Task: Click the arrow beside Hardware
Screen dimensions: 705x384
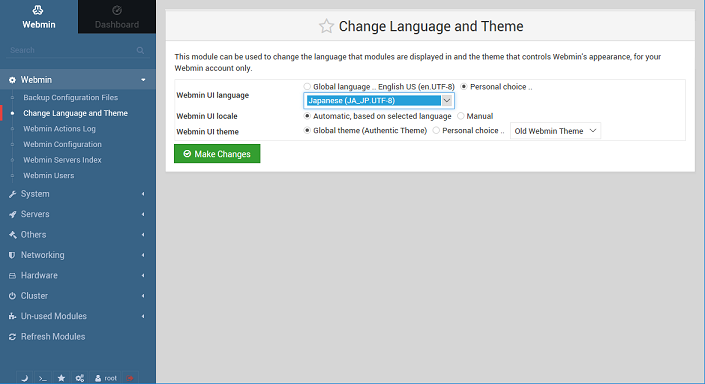Action: [x=143, y=275]
